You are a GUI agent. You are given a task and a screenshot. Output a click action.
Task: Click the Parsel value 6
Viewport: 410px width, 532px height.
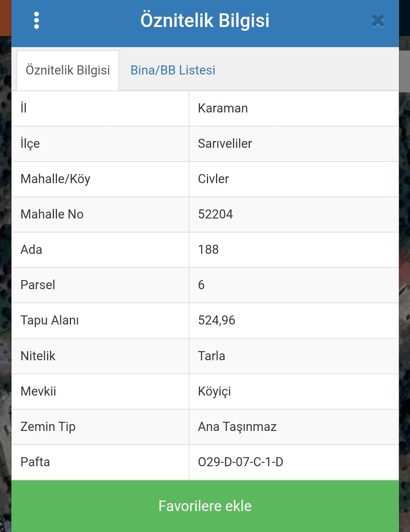pyautogui.click(x=201, y=285)
